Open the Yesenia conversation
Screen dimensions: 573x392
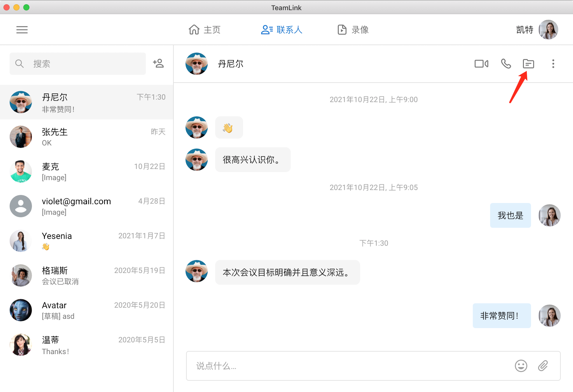pyautogui.click(x=87, y=241)
